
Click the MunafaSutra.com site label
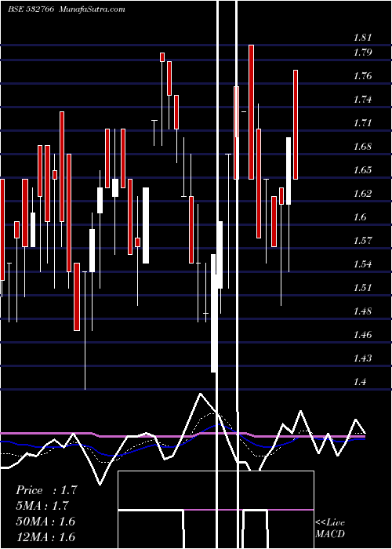coord(92,9)
